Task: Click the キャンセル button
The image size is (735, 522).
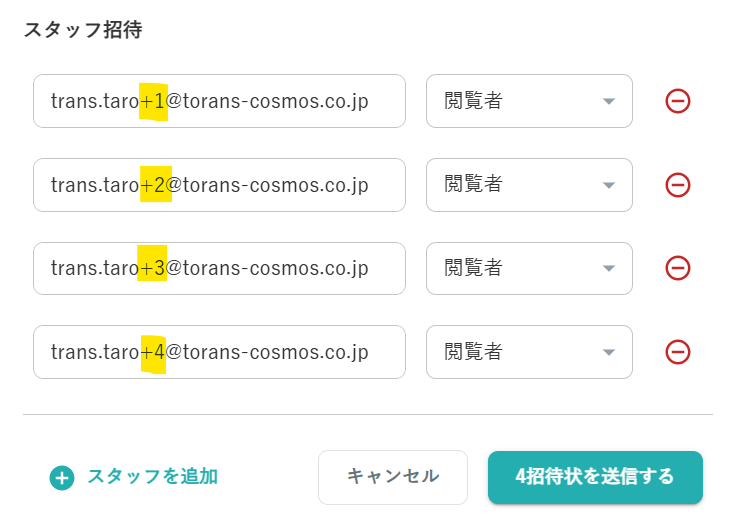Action: tap(393, 477)
